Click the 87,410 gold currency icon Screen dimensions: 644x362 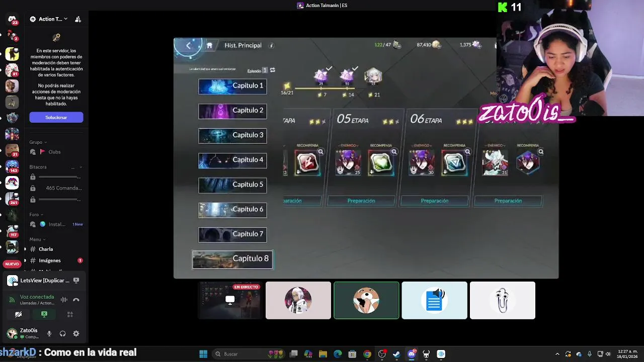436,45
